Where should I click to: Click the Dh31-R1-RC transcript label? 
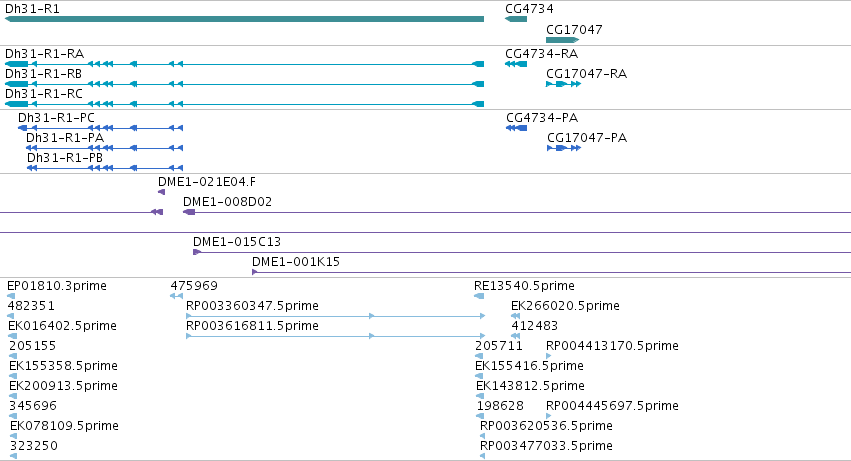click(44, 94)
